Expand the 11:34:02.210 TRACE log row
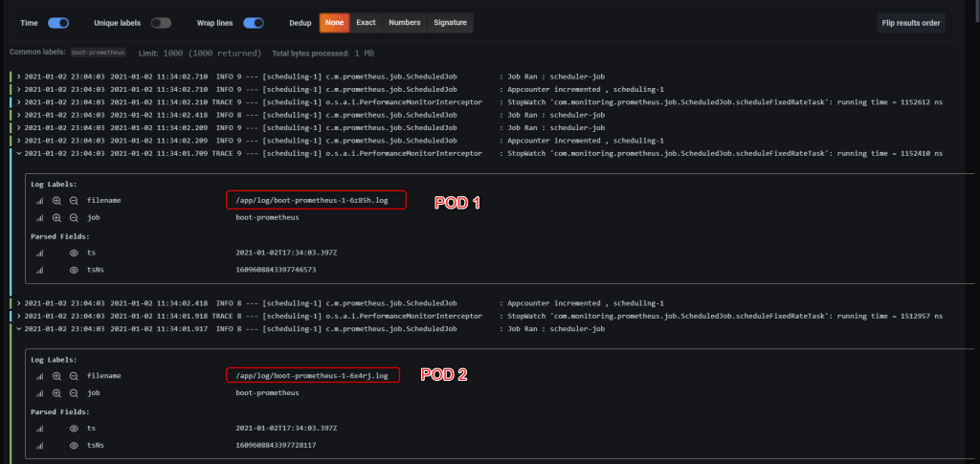Screen dimensions: 980x464 pos(19,100)
